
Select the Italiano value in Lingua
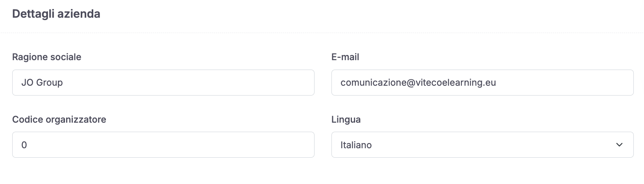[x=356, y=145]
